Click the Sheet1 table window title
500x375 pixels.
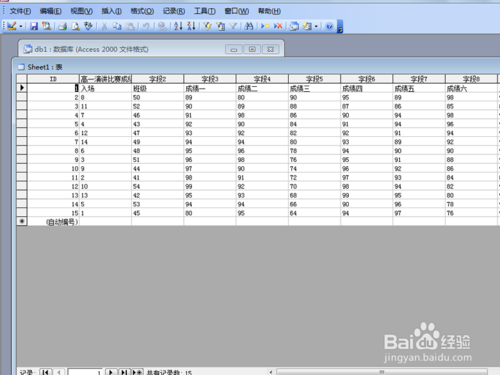45,67
